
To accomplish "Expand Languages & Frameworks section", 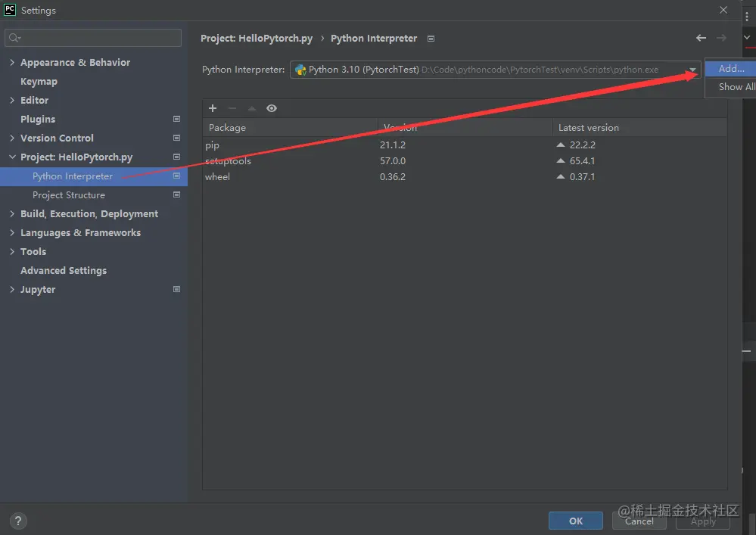I will coord(12,232).
